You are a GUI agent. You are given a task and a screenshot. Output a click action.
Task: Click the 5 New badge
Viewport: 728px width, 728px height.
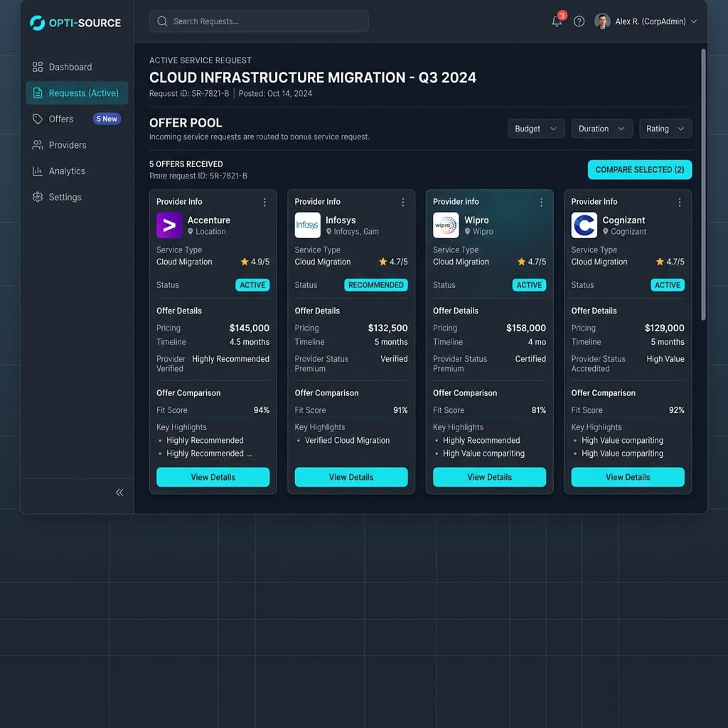107,119
